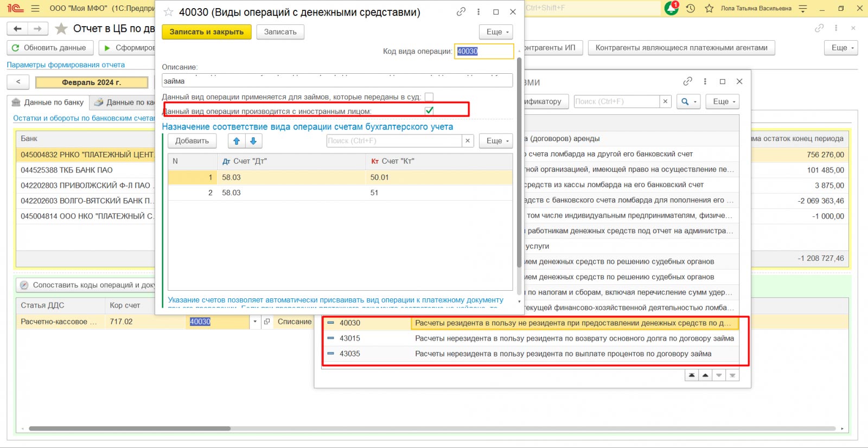The image size is (868, 448).
Task: Click the 1C logo in the title bar
Action: tap(15, 9)
